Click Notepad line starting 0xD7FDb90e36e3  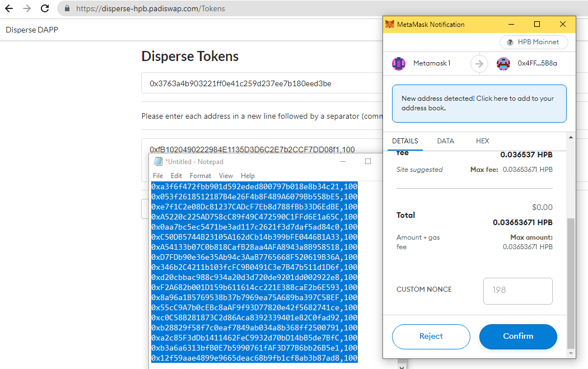255,257
